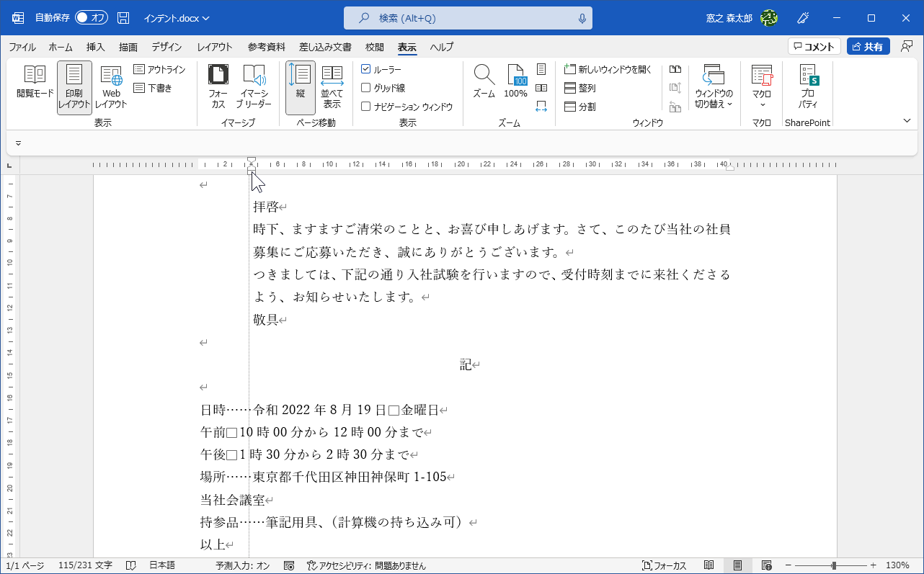This screenshot has width=924, height=574.
Task: Click 分割 (Split) window
Action: pyautogui.click(x=580, y=107)
